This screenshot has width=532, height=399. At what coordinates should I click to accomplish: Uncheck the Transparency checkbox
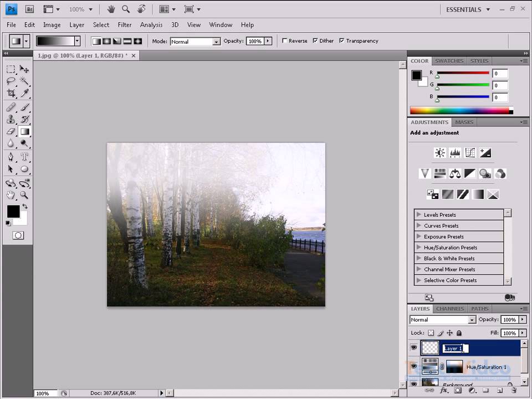[x=342, y=40]
